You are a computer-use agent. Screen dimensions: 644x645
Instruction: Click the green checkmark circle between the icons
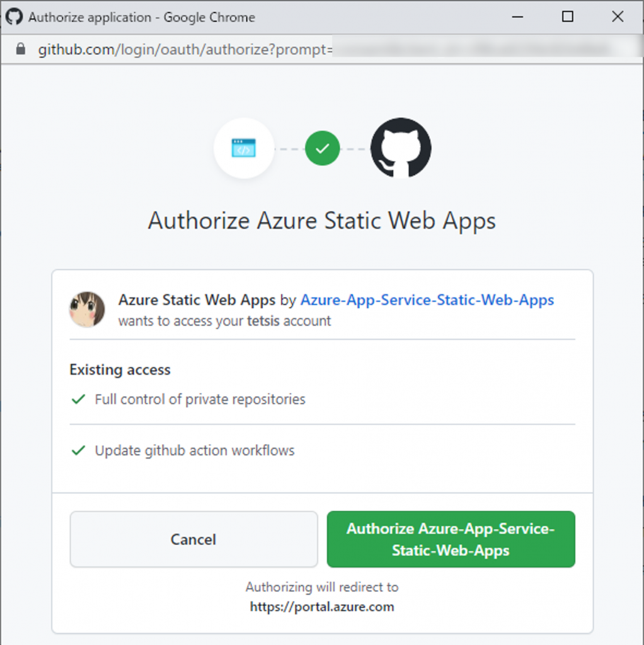323,148
